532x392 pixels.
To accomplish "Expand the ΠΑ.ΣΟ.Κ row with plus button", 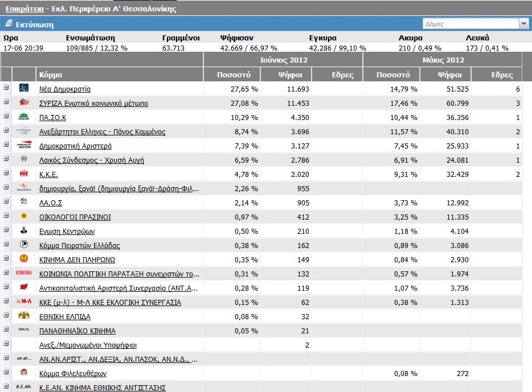I will (x=6, y=116).
